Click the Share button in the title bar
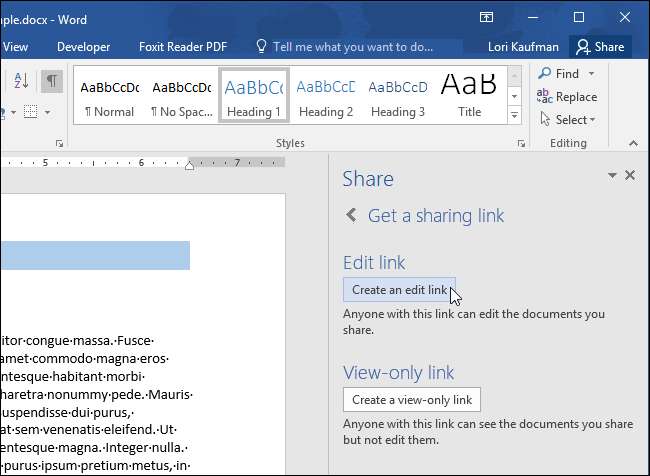This screenshot has height=476, width=650. click(599, 47)
